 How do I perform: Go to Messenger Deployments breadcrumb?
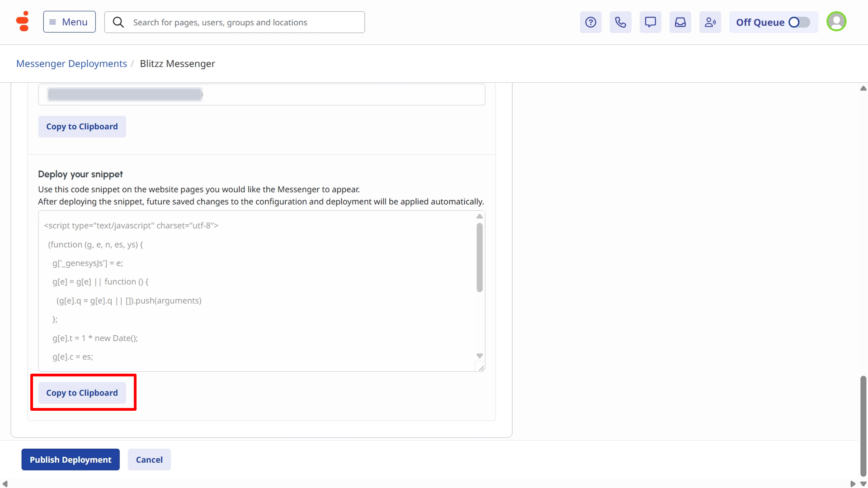(71, 64)
